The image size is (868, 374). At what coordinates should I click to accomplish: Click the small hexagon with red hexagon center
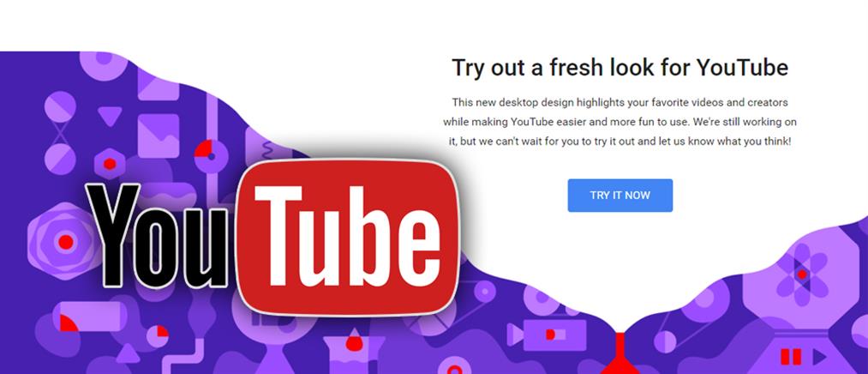coord(110,164)
